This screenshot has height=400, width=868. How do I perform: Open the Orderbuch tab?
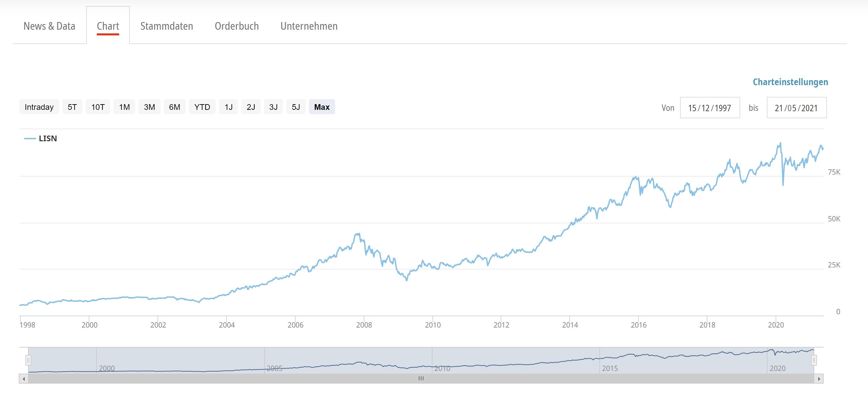[x=237, y=26]
